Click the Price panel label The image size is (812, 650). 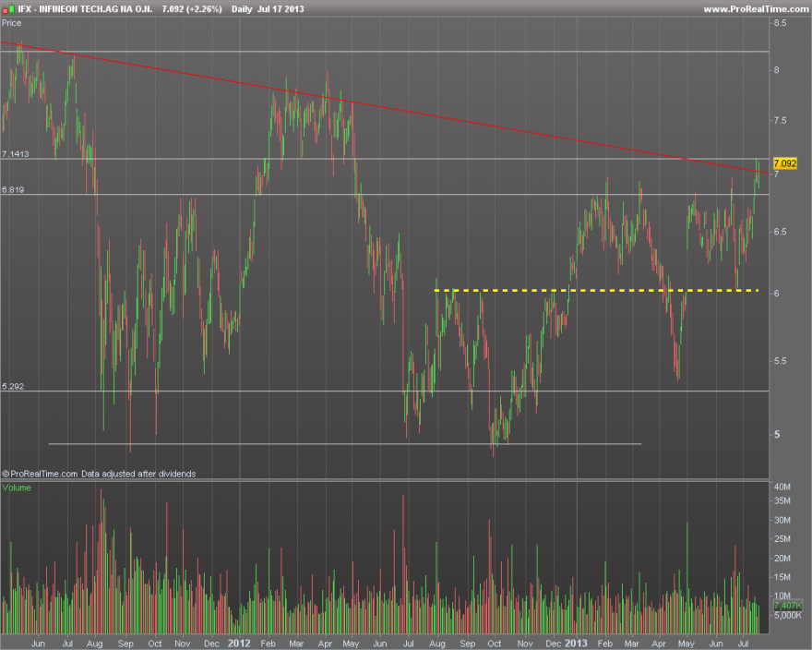pyautogui.click(x=11, y=23)
